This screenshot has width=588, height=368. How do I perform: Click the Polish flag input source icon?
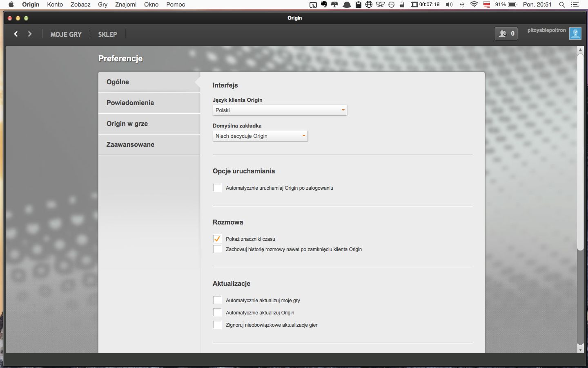487,4
